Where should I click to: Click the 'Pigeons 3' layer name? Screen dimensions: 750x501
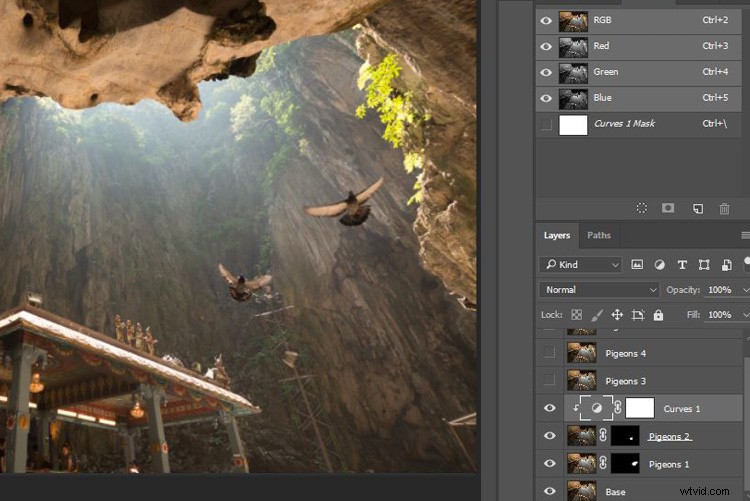(x=626, y=381)
